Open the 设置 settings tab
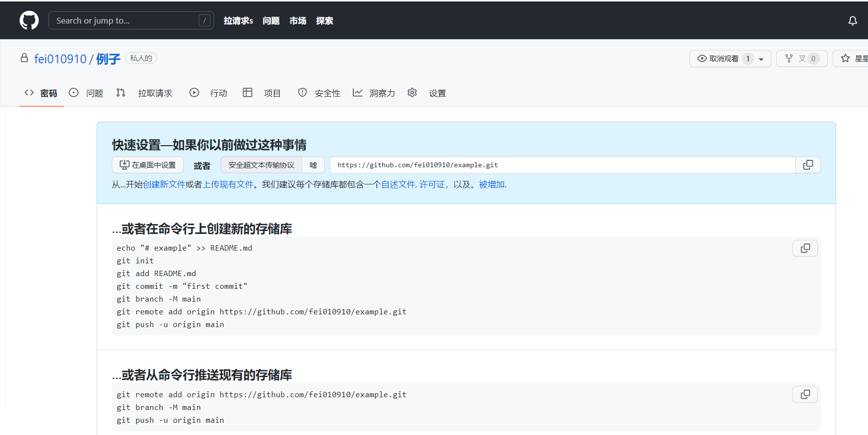Viewport: 868px width, 435px height. [427, 93]
